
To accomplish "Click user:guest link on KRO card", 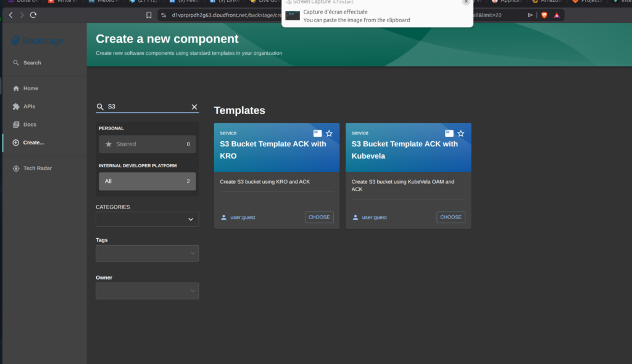I will tap(242, 217).
